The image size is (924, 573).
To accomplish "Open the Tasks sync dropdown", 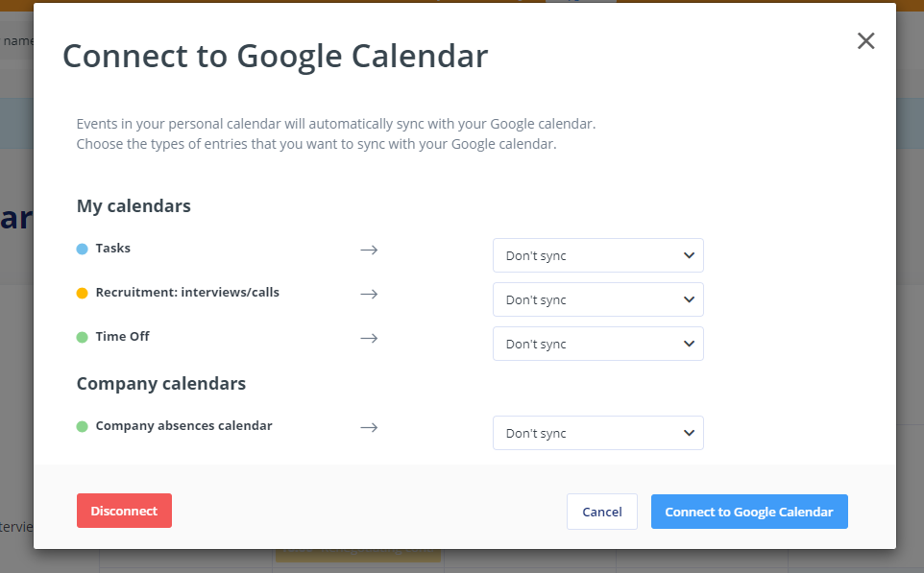I will [x=598, y=255].
